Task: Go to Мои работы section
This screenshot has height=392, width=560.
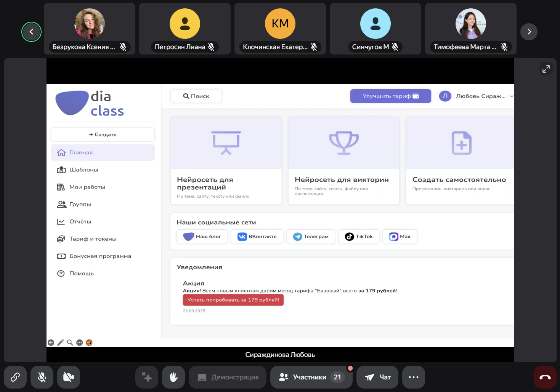Action: click(x=103, y=187)
